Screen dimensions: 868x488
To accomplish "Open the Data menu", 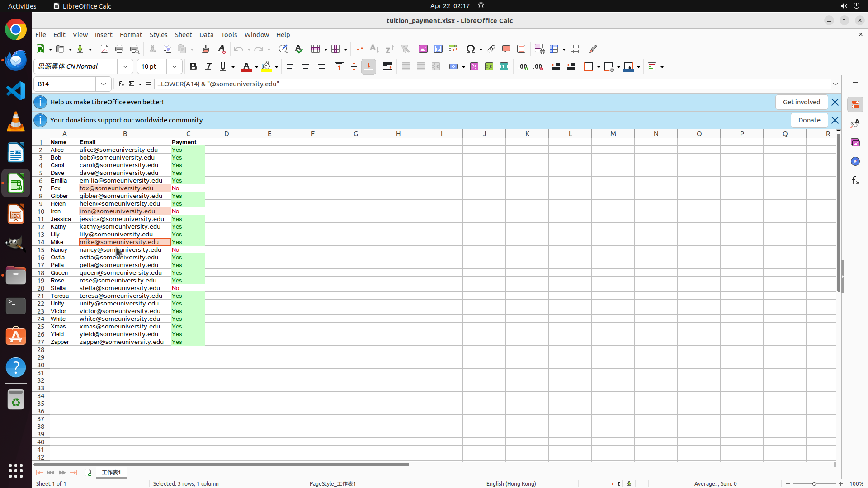I will point(206,35).
